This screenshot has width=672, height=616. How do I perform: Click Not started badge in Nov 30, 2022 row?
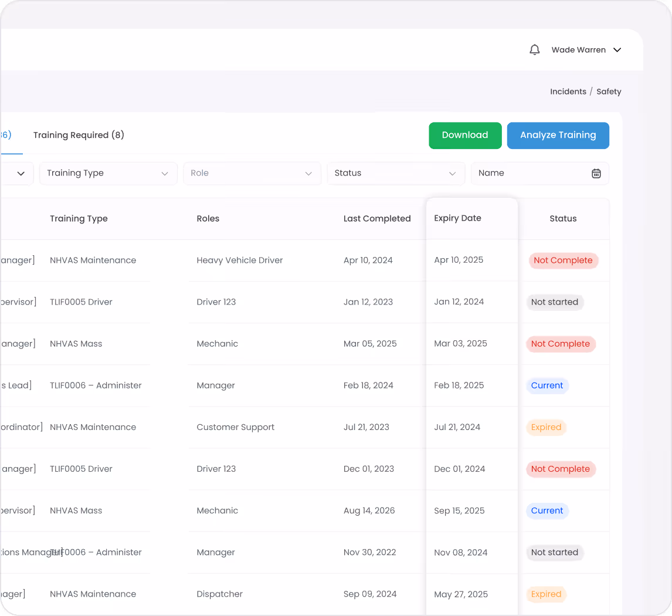pos(554,552)
